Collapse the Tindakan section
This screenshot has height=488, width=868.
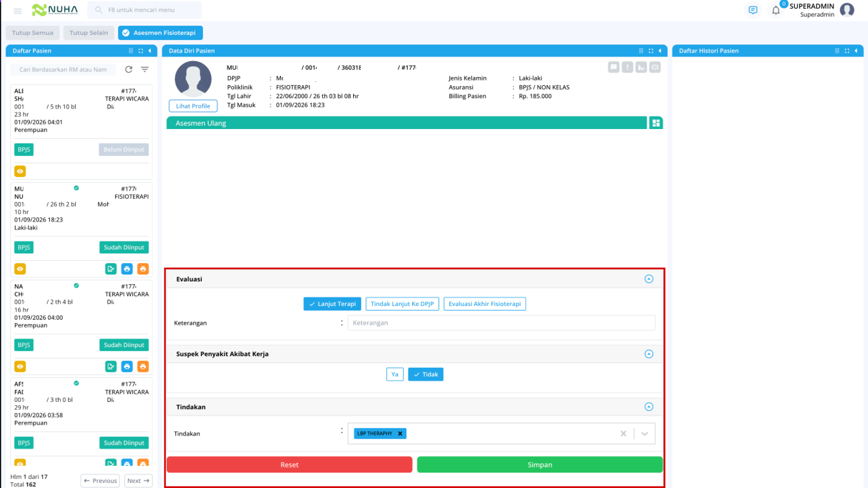point(649,407)
